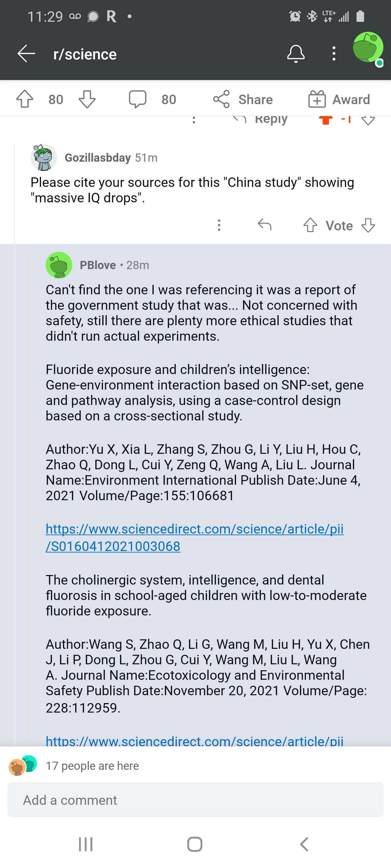Image resolution: width=391 pixels, height=868 pixels.
Task: Tap the Reply button on partially hidden comment
Action: 260,119
